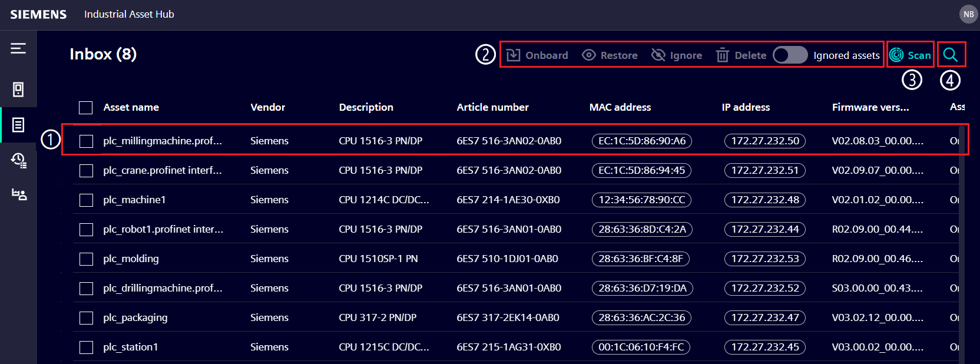The image size is (980, 364).
Task: Click the Delete trash icon
Action: click(x=722, y=55)
